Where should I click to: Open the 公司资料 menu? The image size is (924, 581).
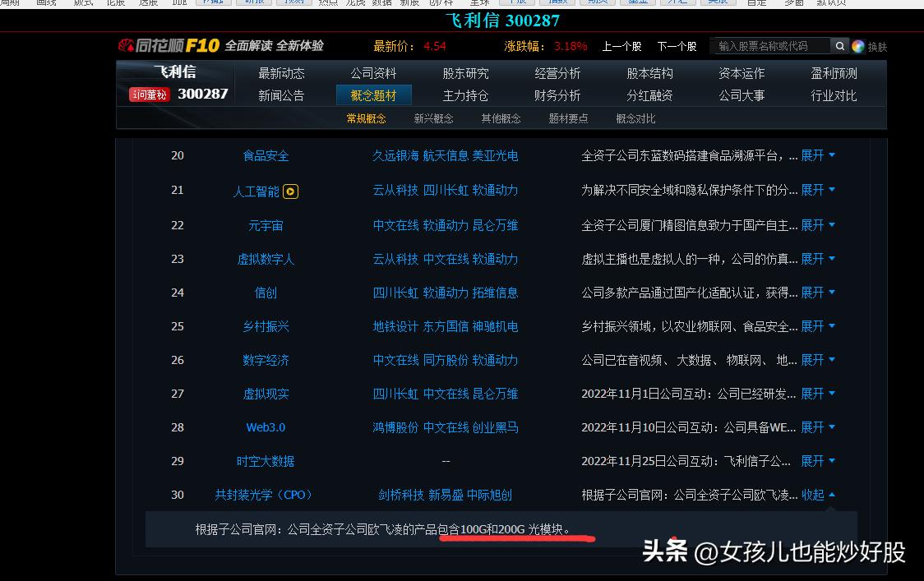[x=373, y=74]
